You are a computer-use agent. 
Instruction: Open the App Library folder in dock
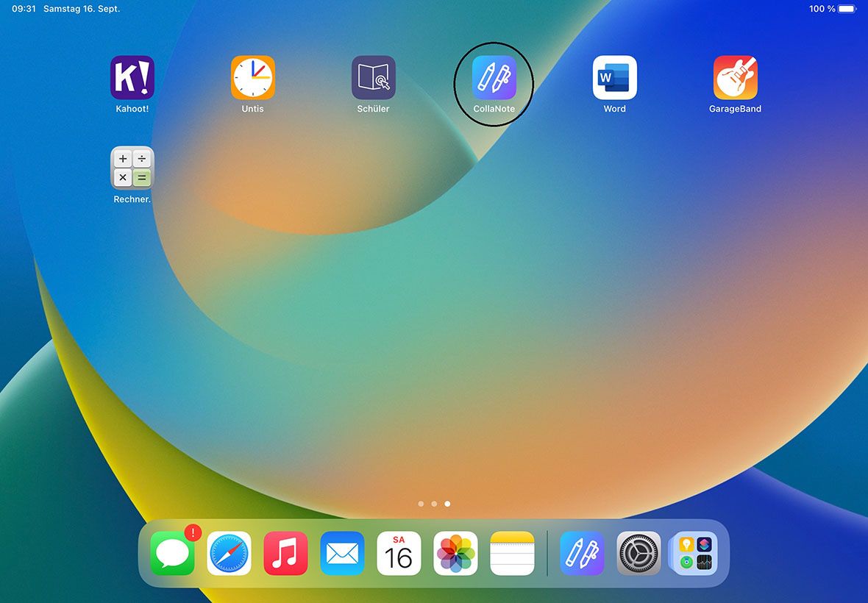coord(695,553)
